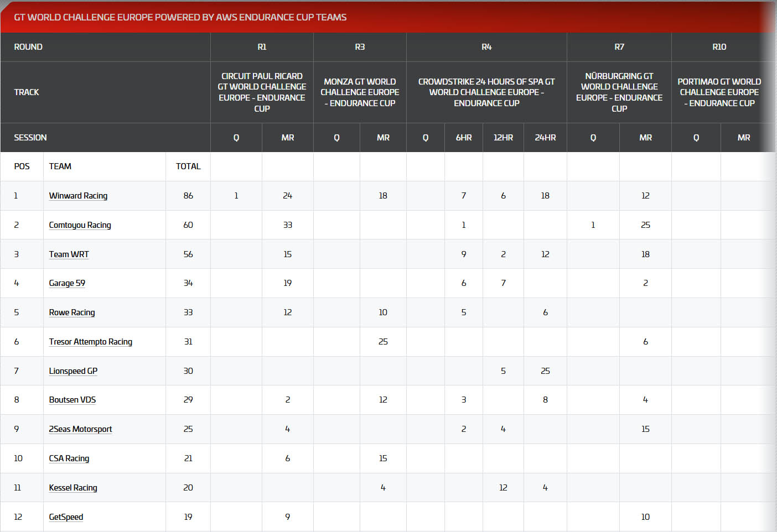The image size is (777, 532).
Task: Click the Monza GT World Challenge header
Action: (x=360, y=92)
